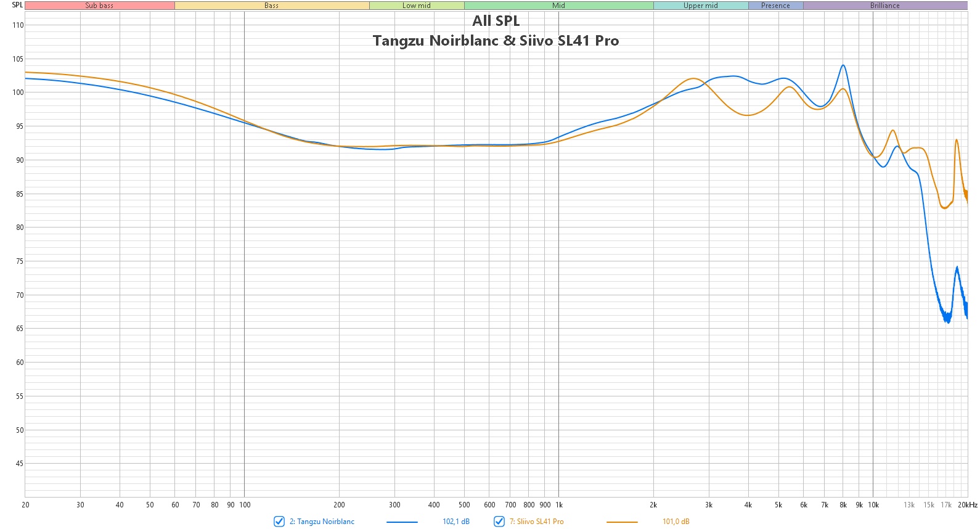Click the 900 frequency axis label
Screen dimensions: 980x529
pos(545,505)
